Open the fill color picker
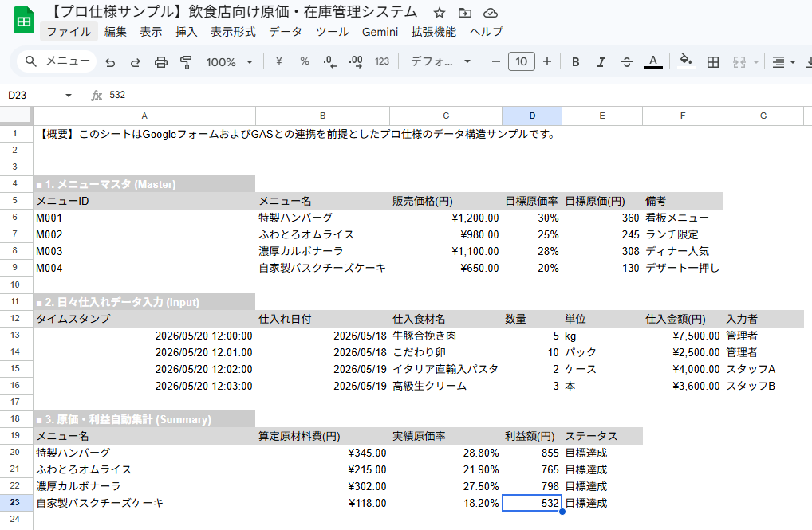The height and width of the screenshot is (530, 812). click(686, 61)
